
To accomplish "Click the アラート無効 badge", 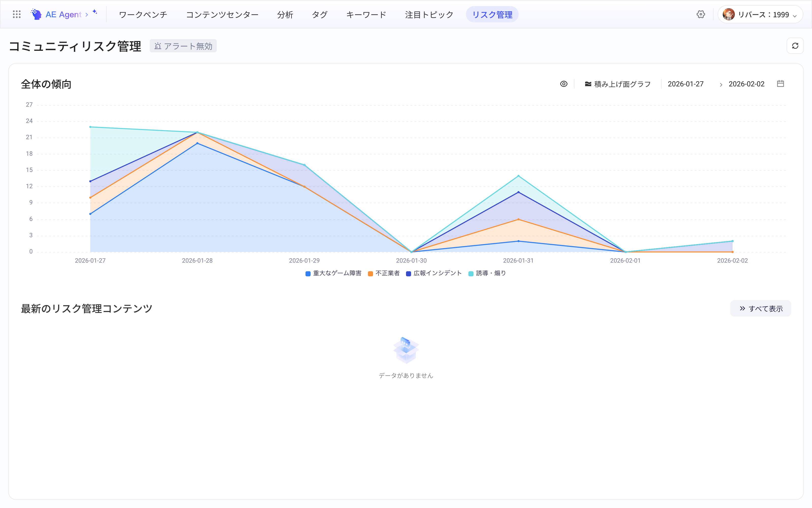I will click(x=183, y=46).
